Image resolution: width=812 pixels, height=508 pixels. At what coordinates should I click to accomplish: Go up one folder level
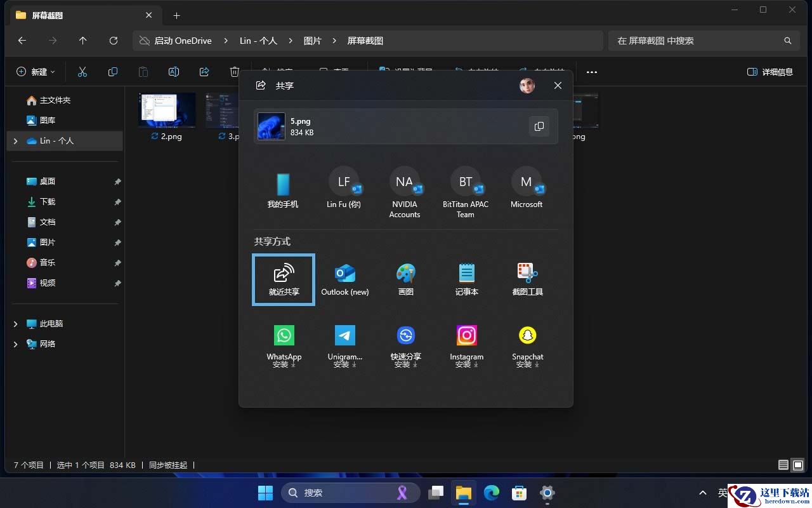tap(83, 41)
